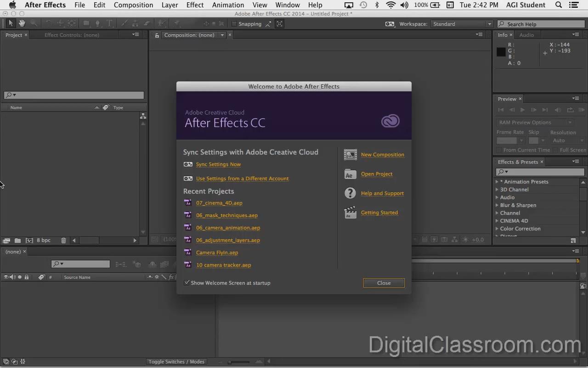Open the Effect menu
The image size is (588, 368).
pos(195,5)
